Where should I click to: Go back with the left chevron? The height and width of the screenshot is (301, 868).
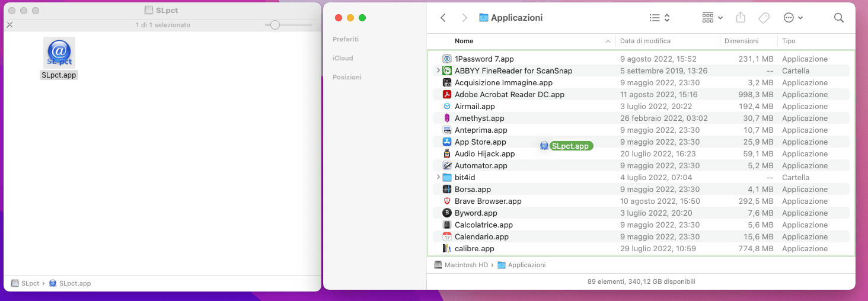coord(443,18)
